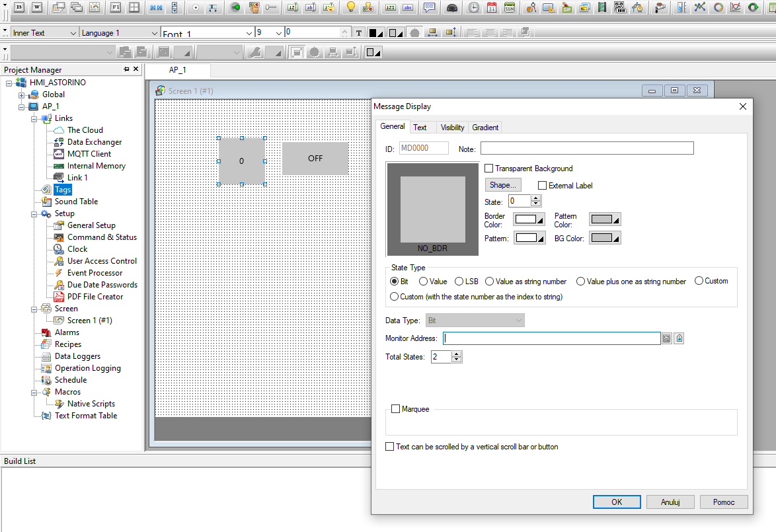Choose Value plus one as string number
Screen dimensions: 776x532
pyautogui.click(x=580, y=282)
